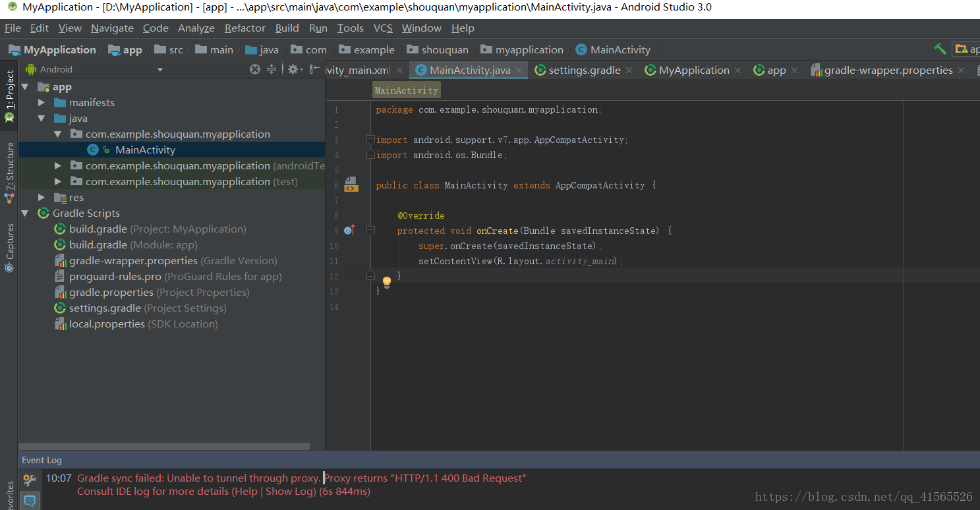Image resolution: width=980 pixels, height=510 pixels.
Task: Click activity_main in the code on line 11
Action: pyautogui.click(x=580, y=261)
